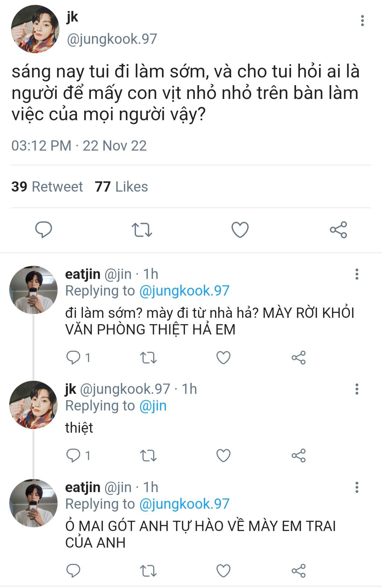Retweet jk's main tweet about ducks
Image resolution: width=382 pixels, height=588 pixels.
(x=142, y=230)
